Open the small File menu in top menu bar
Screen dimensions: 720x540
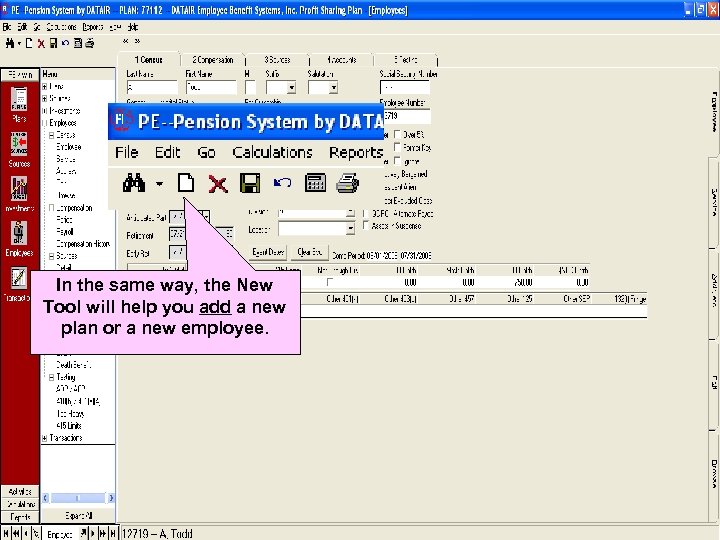coord(6,27)
